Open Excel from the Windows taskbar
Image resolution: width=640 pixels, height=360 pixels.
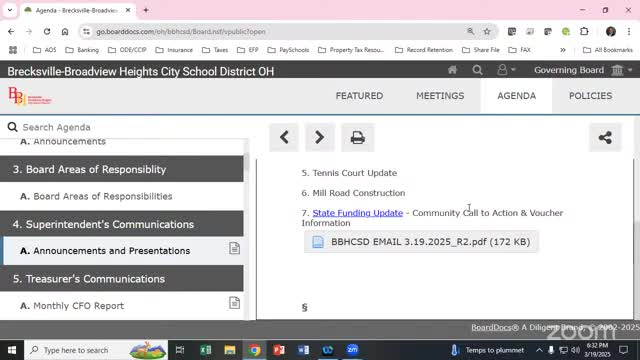205,350
